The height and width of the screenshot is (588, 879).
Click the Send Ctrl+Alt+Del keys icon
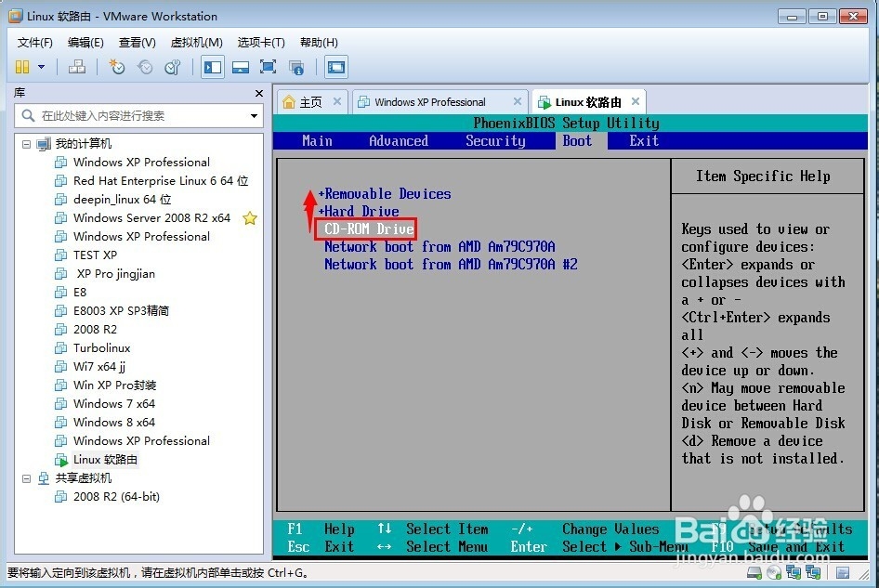(77, 67)
